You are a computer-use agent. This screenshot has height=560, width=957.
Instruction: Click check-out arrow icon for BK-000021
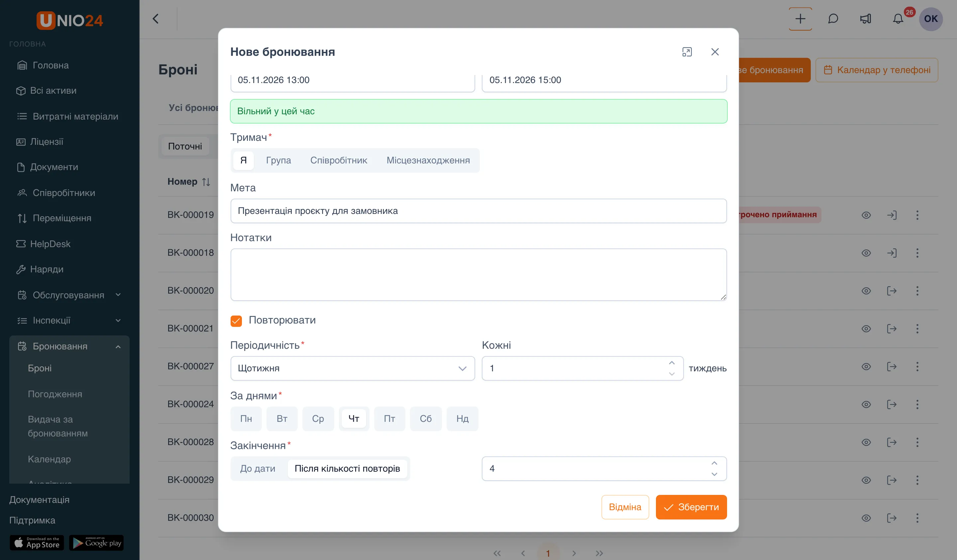[892, 328]
